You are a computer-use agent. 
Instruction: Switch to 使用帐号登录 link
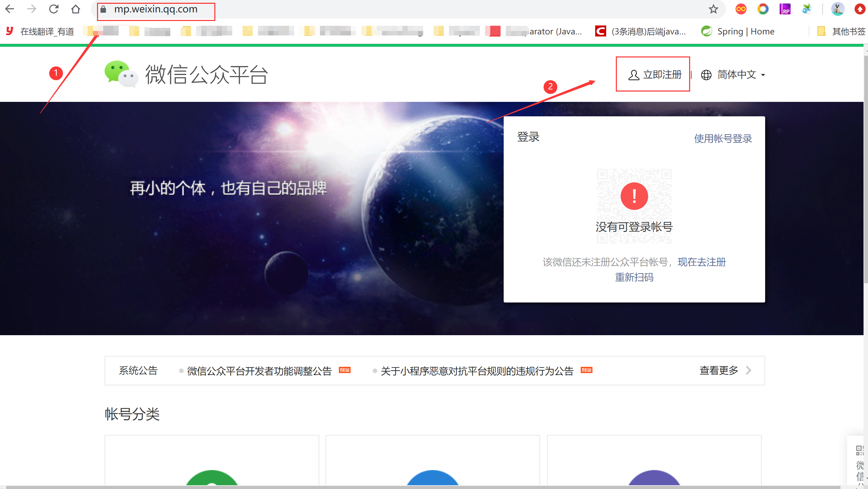(723, 139)
